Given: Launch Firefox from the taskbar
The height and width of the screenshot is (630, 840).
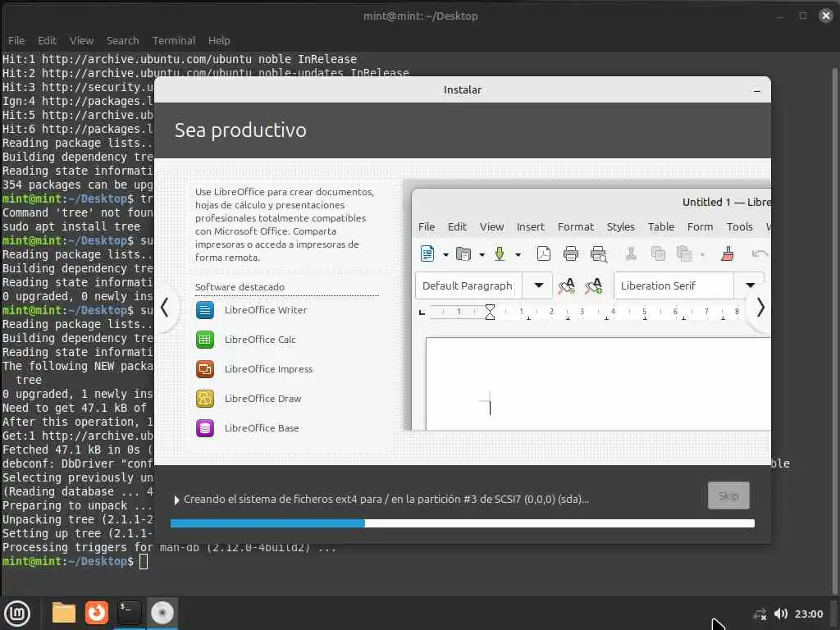Looking at the screenshot, I should click(97, 613).
